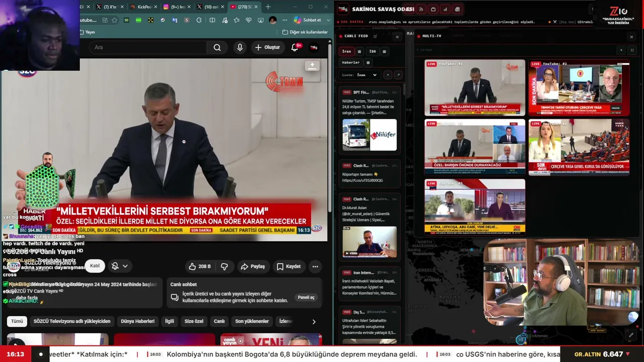Click the Katıl join button
Image resolution: width=644 pixels, height=362 pixels.
95,266
